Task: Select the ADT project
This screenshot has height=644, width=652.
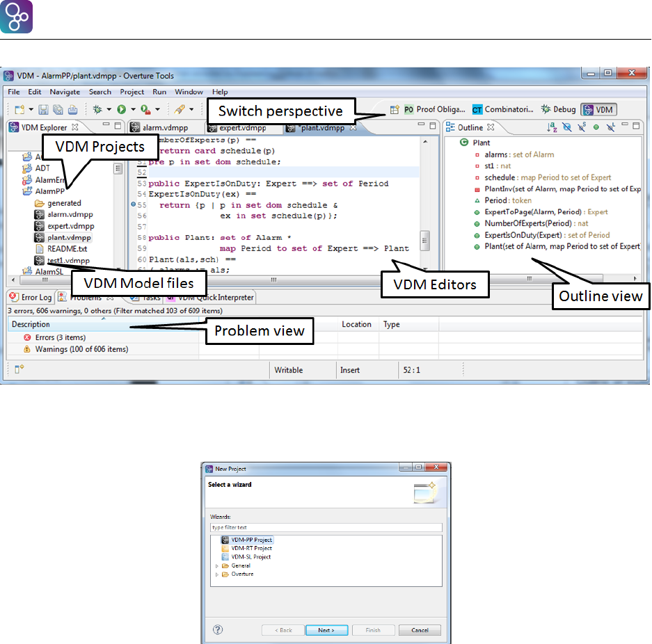Action: (36, 168)
